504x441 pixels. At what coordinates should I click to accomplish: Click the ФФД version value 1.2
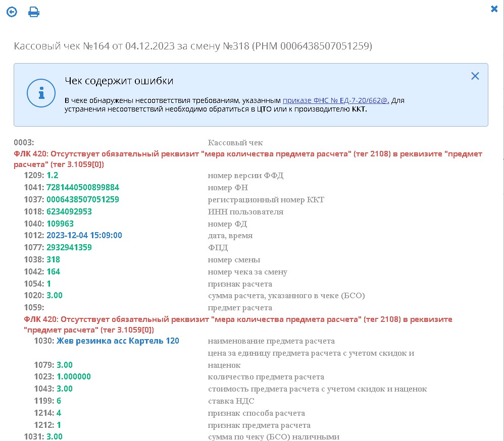pyautogui.click(x=53, y=175)
